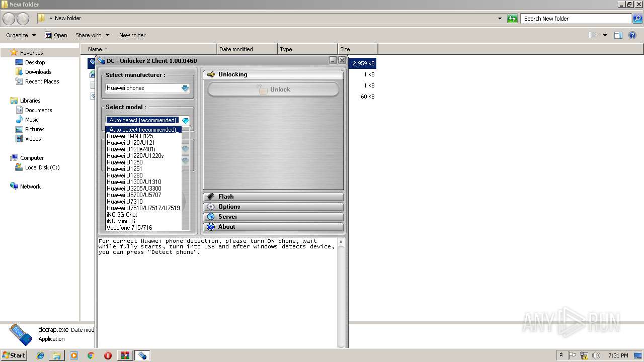Screen dimensions: 644x362
Task: Close the DC-Unlocker client window
Action: (342, 60)
